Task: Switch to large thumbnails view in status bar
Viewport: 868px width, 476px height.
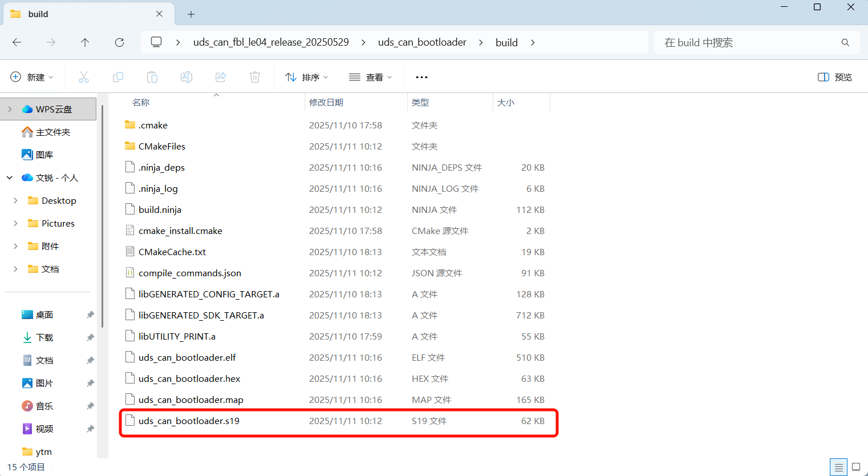Action: coord(857,467)
